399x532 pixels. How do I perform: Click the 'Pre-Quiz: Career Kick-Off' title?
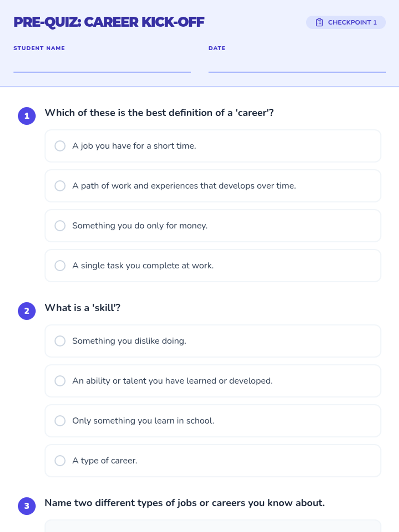click(109, 22)
